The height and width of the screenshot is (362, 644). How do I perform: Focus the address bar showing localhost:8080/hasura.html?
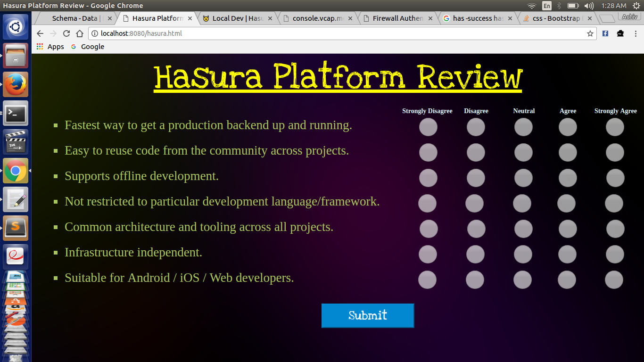pyautogui.click(x=342, y=33)
